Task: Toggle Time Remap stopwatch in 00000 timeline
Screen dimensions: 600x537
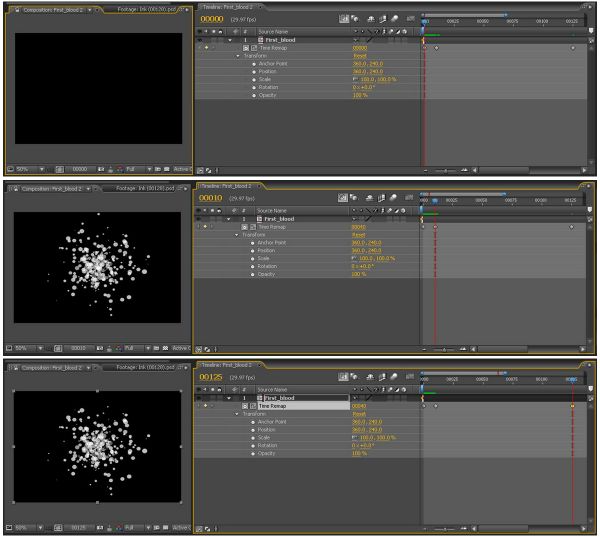Action: coord(246,48)
